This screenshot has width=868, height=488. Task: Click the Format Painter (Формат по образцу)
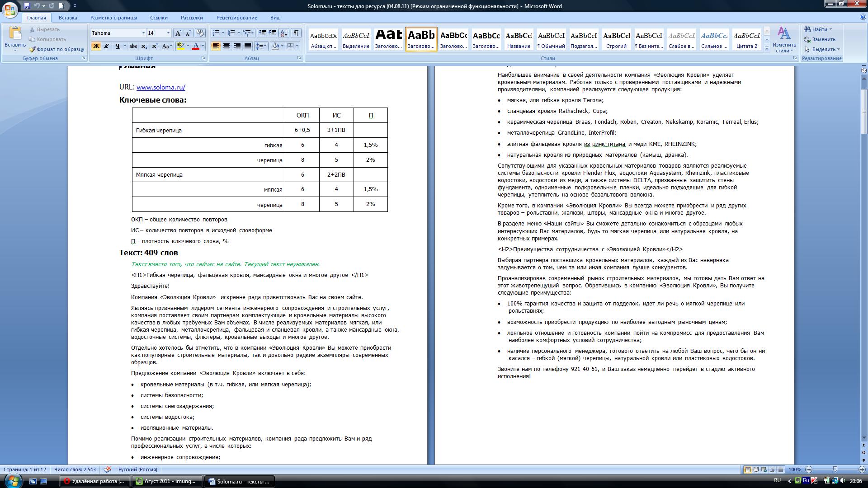[x=57, y=49]
